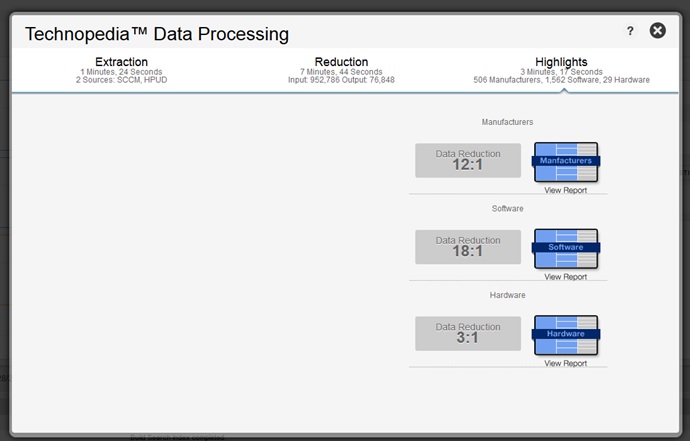Click the Hardware report icon

pyautogui.click(x=566, y=335)
